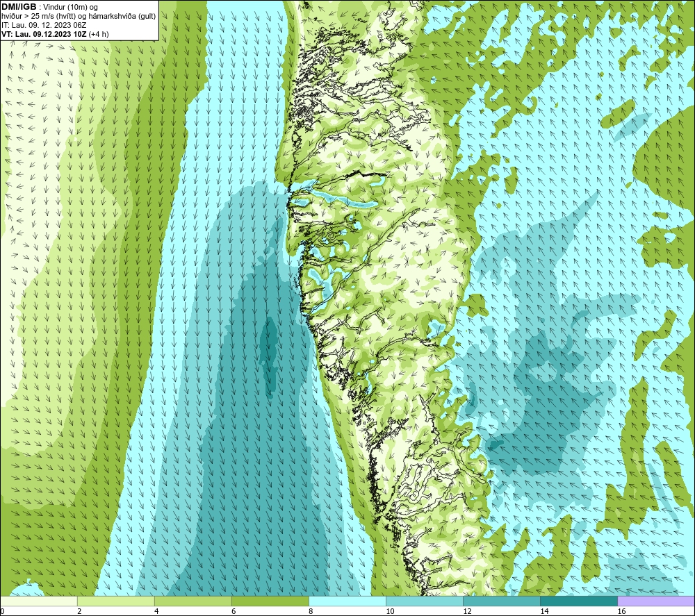Image resolution: width=695 pixels, height=616 pixels.
Task: Click the legend scale label '4'
Action: point(156,611)
